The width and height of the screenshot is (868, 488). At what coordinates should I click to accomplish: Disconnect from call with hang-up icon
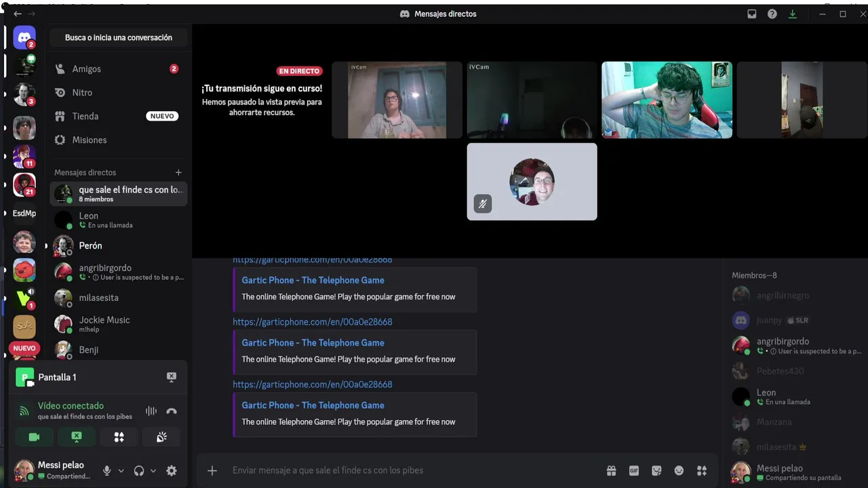[172, 411]
